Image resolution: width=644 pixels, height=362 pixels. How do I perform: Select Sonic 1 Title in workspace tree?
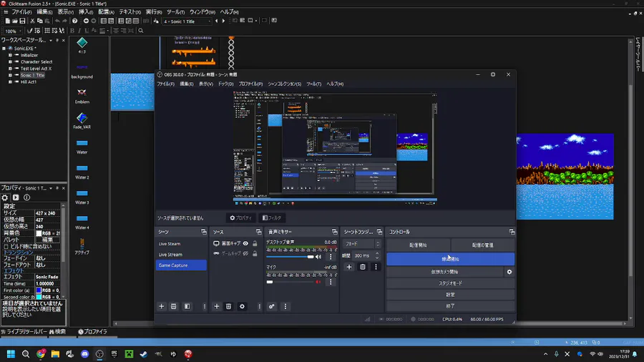pos(32,75)
